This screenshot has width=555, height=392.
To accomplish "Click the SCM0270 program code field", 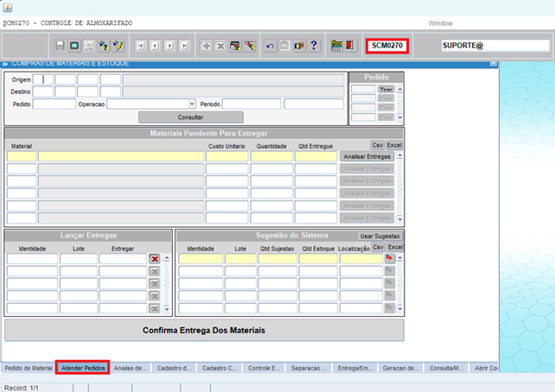I will (387, 46).
